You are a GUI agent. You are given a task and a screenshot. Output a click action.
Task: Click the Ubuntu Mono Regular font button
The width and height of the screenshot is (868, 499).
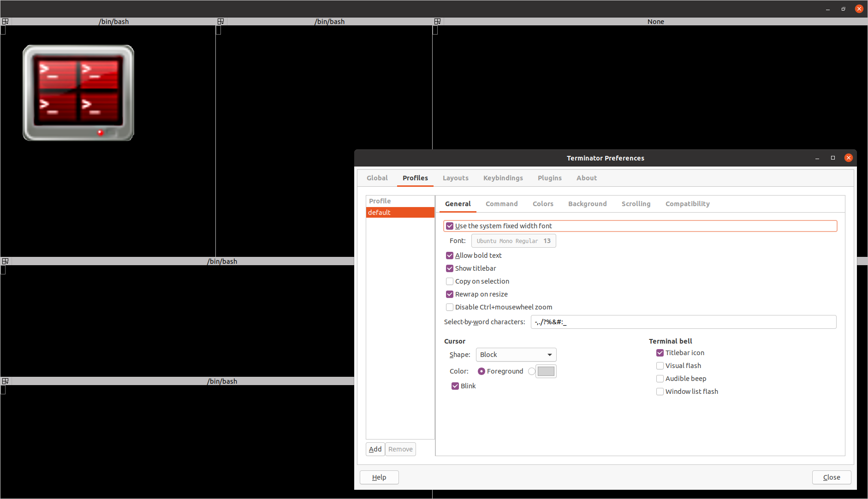coord(514,241)
